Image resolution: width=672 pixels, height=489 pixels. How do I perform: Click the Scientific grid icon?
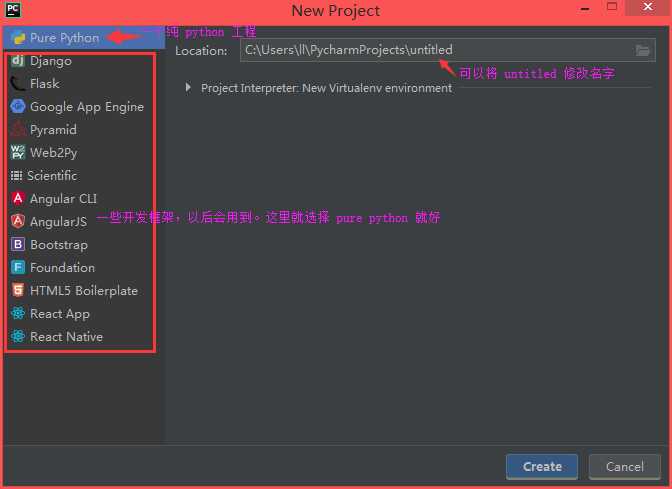click(16, 175)
